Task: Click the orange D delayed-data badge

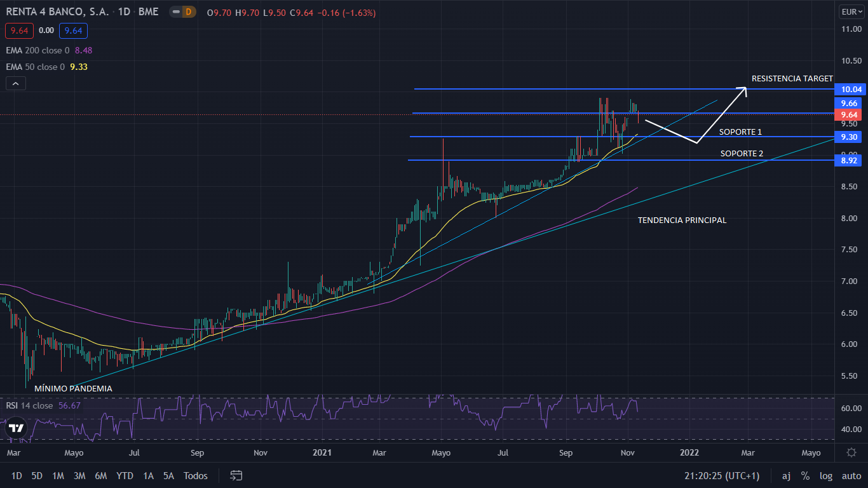Action: point(189,13)
